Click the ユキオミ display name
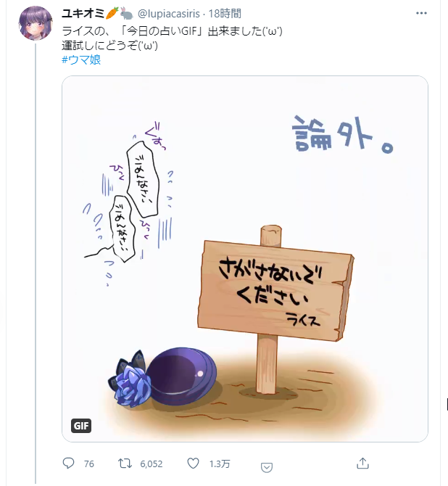The width and height of the screenshot is (448, 486). (x=83, y=14)
